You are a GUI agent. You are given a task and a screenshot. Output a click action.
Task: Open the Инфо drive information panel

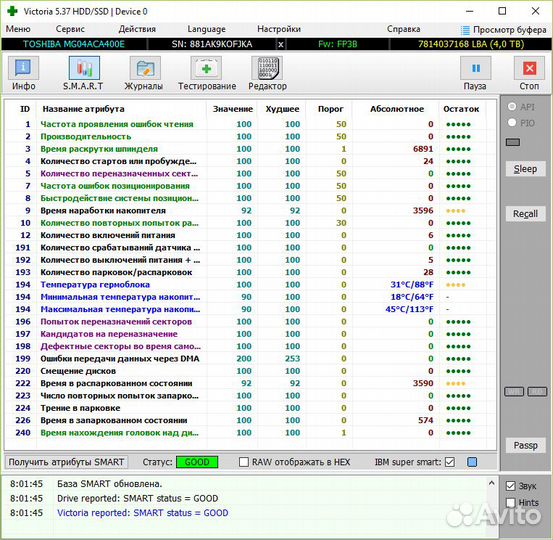pyautogui.click(x=23, y=68)
